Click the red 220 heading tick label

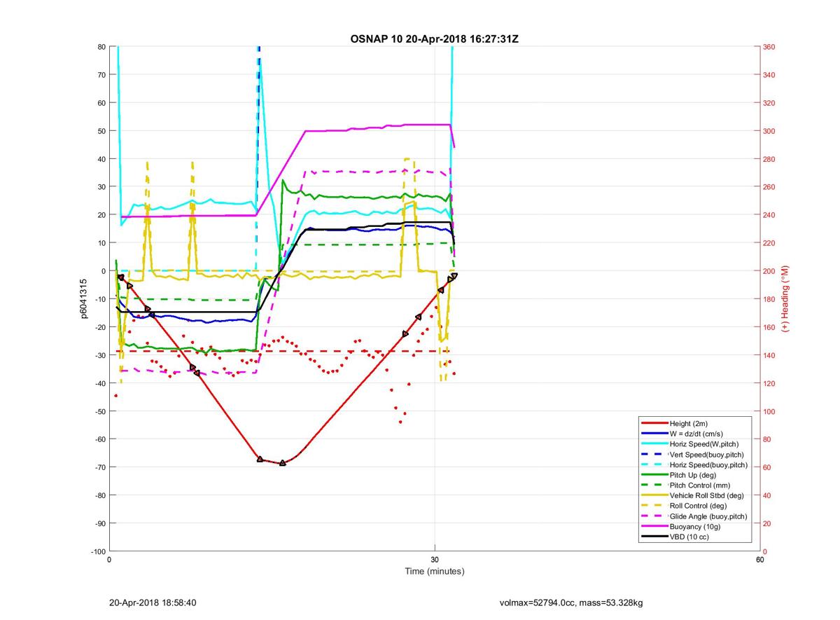(769, 243)
